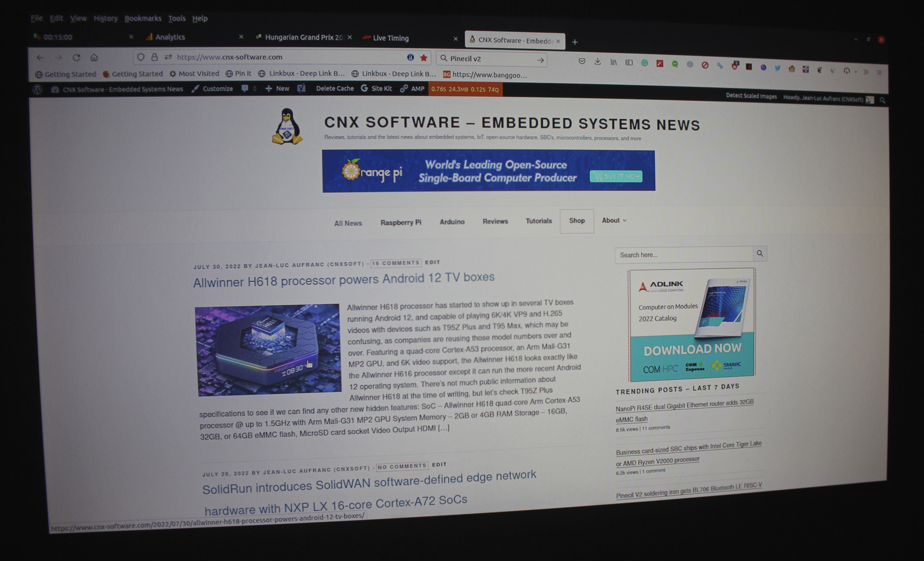Image resolution: width=924 pixels, height=561 pixels.
Task: Click Customize in the WordPress admin bar
Action: [212, 88]
